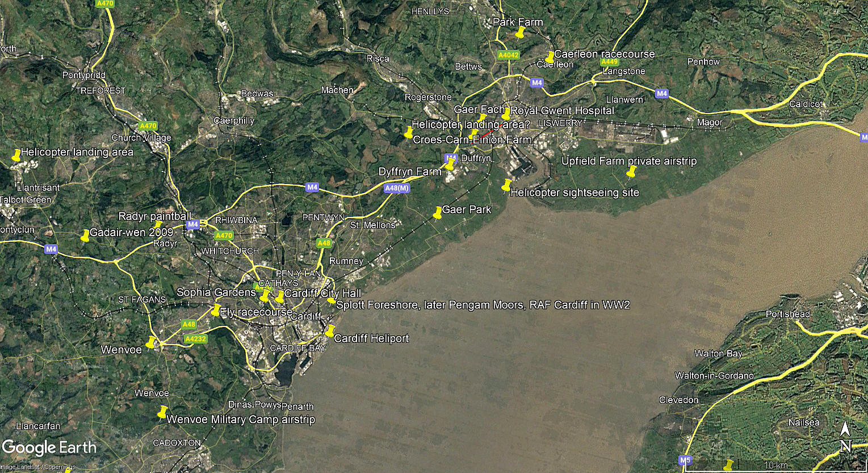The width and height of the screenshot is (868, 473).
Task: Click the Royal Gwent Hospital label
Action: click(x=562, y=111)
